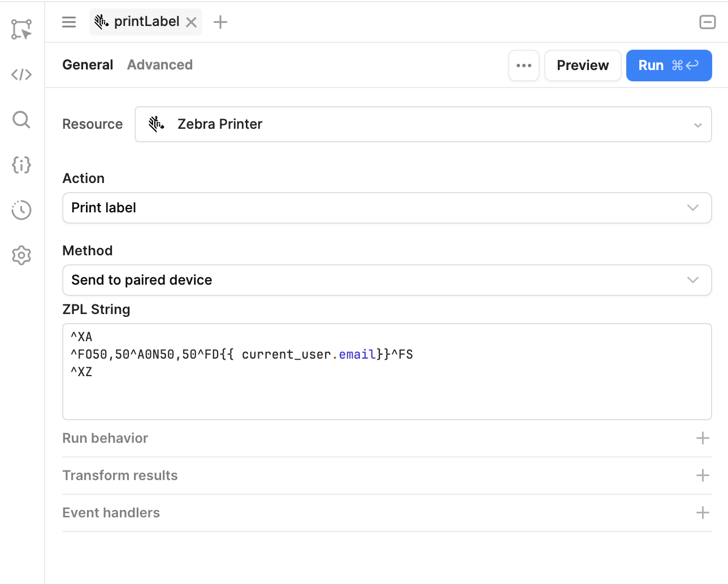Image resolution: width=728 pixels, height=584 pixels.
Task: Close the printLabel tab
Action: pos(192,22)
